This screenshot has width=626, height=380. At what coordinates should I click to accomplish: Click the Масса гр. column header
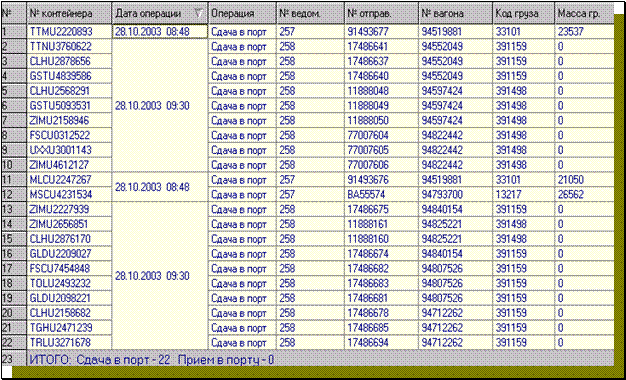pos(584,13)
